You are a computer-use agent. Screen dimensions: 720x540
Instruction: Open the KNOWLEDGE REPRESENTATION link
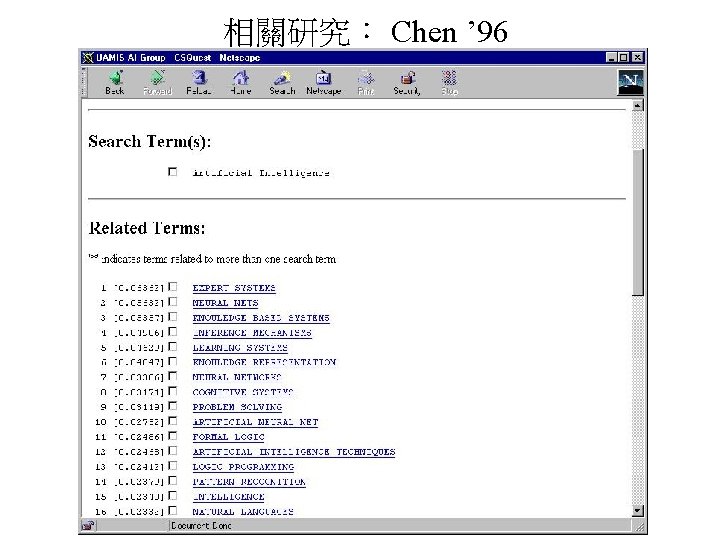264,362
